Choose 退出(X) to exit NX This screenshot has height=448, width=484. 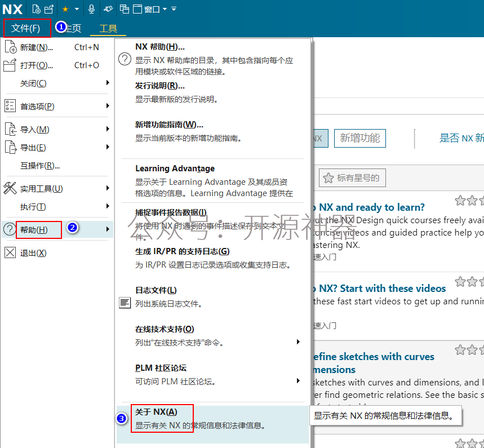pos(57,253)
